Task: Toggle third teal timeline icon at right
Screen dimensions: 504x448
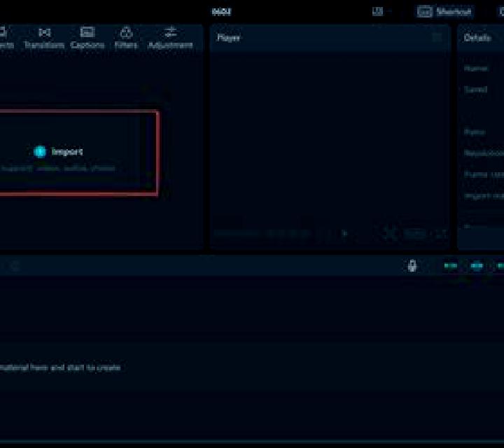Action: 500,266
